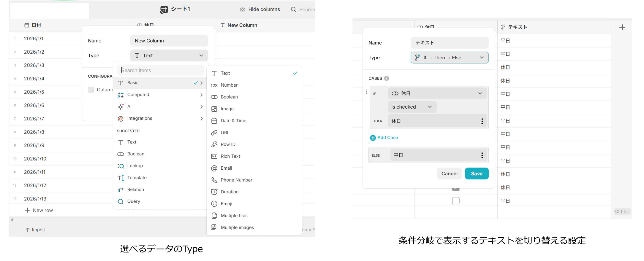Toggle the Column checkbox under Configuration

(x=91, y=90)
